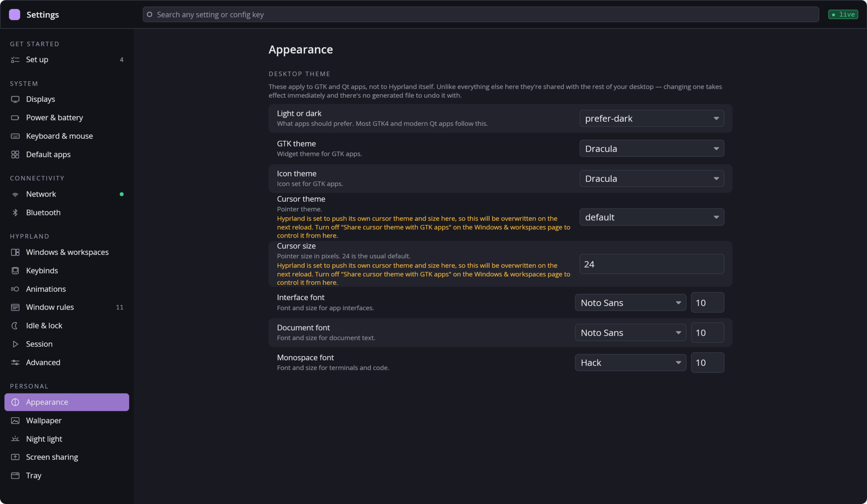Open the Set up page

coord(67,60)
